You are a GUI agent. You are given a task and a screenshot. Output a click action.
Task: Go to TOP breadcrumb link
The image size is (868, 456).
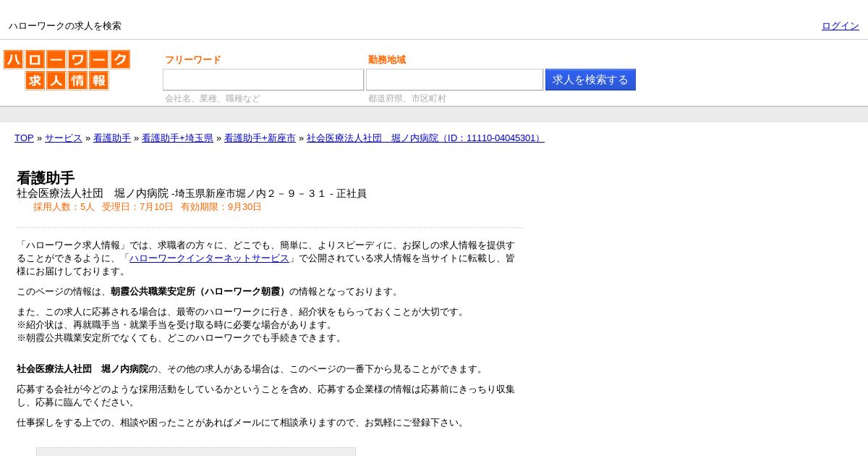[x=24, y=138]
